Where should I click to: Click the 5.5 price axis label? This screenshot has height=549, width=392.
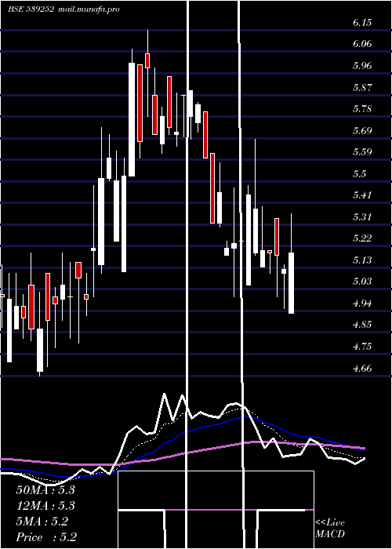click(359, 174)
